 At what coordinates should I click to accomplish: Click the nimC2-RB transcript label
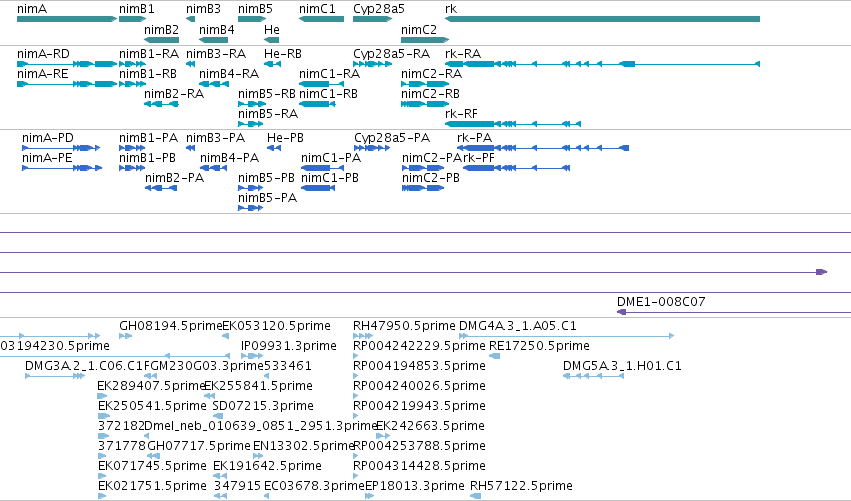coord(430,94)
